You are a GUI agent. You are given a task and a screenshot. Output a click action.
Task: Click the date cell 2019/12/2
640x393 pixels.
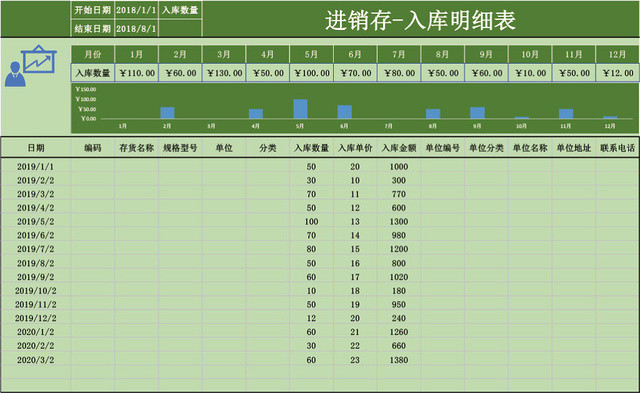(x=36, y=318)
